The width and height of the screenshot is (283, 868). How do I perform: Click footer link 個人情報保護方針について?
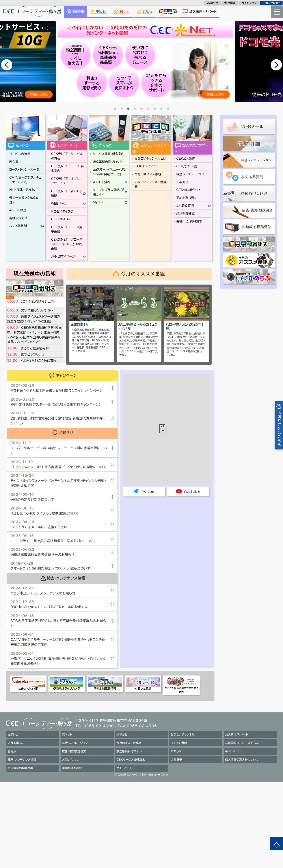(250, 759)
